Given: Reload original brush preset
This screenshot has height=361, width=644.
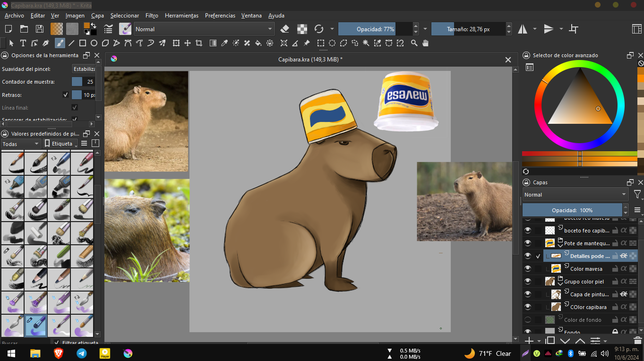Looking at the screenshot, I should point(319,29).
